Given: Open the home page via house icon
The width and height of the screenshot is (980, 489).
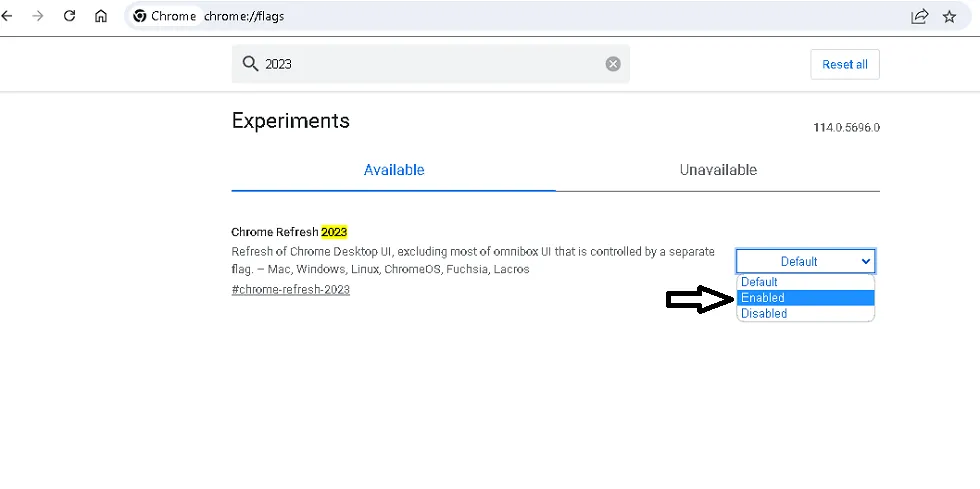Looking at the screenshot, I should click(x=101, y=16).
